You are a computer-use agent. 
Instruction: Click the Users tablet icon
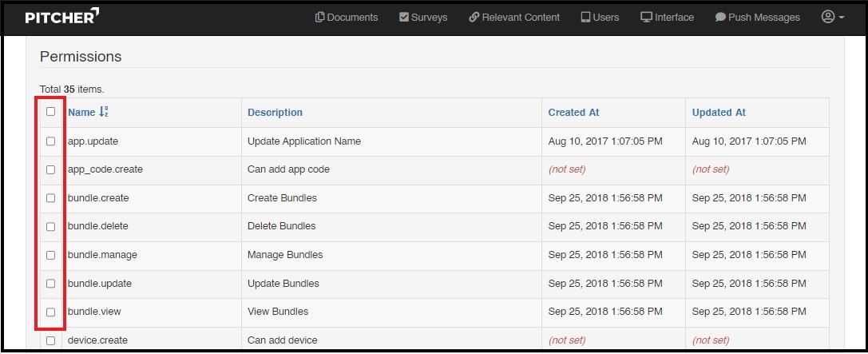click(x=585, y=17)
